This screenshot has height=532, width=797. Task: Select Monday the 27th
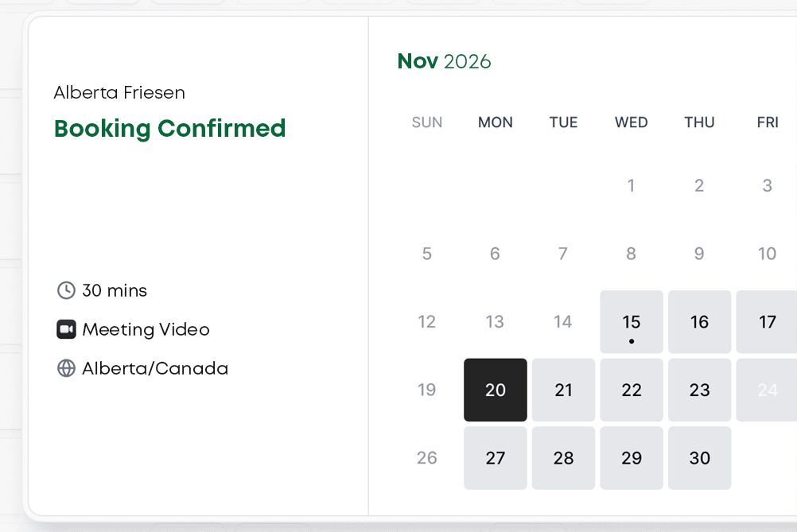coord(495,458)
